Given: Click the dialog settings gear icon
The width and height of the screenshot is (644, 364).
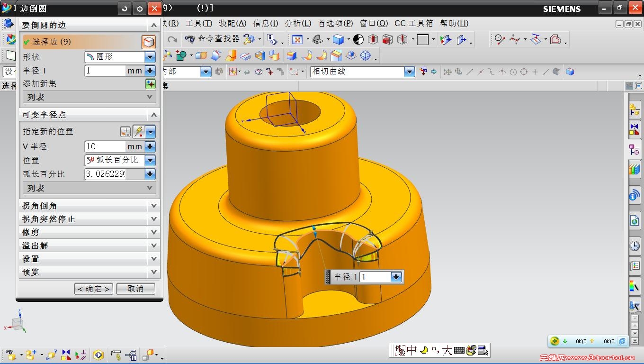Looking at the screenshot, I should click(139, 9).
